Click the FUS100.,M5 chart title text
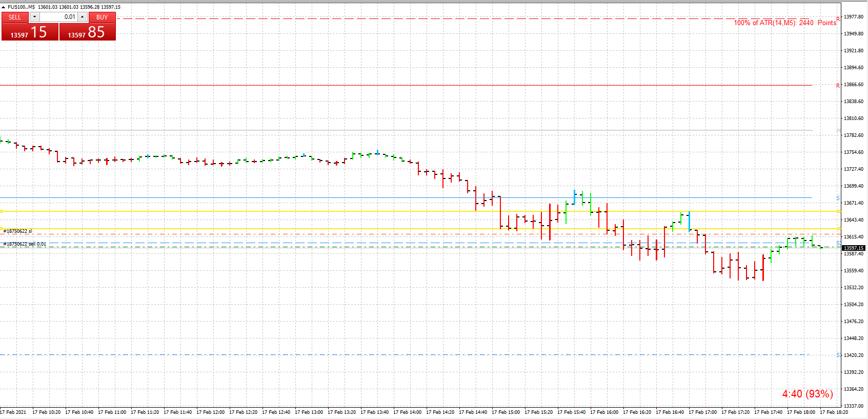 (21, 7)
